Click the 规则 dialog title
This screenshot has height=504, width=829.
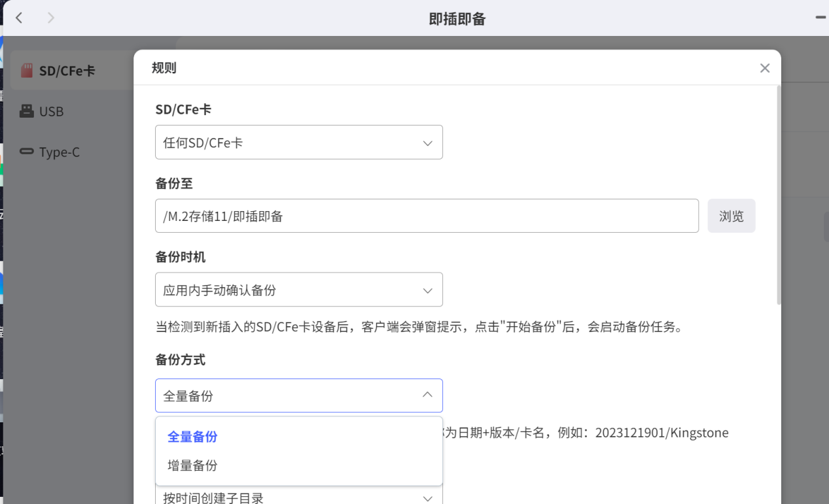pos(164,68)
